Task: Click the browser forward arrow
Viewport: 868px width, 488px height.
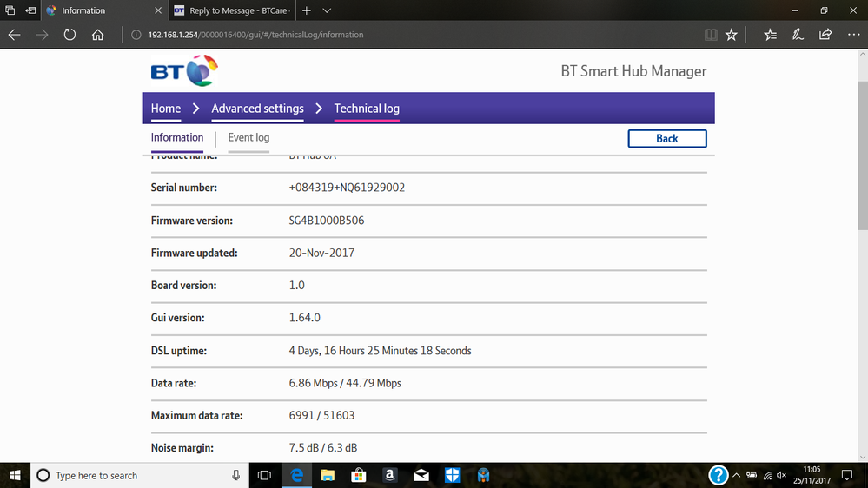Action: (x=42, y=35)
